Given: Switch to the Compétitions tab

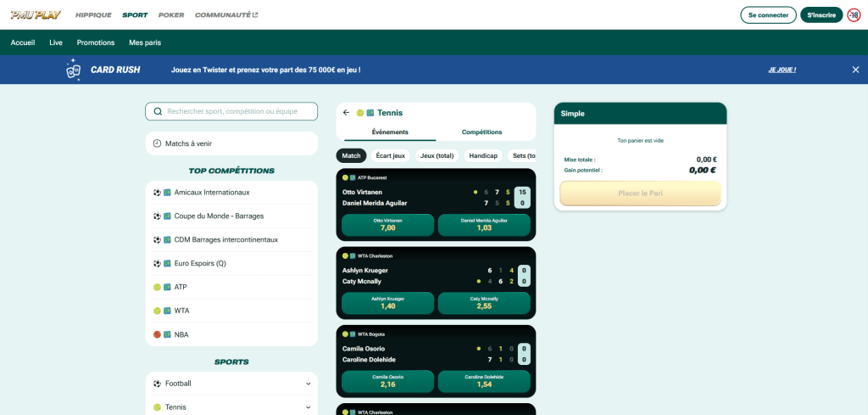Looking at the screenshot, I should [481, 132].
